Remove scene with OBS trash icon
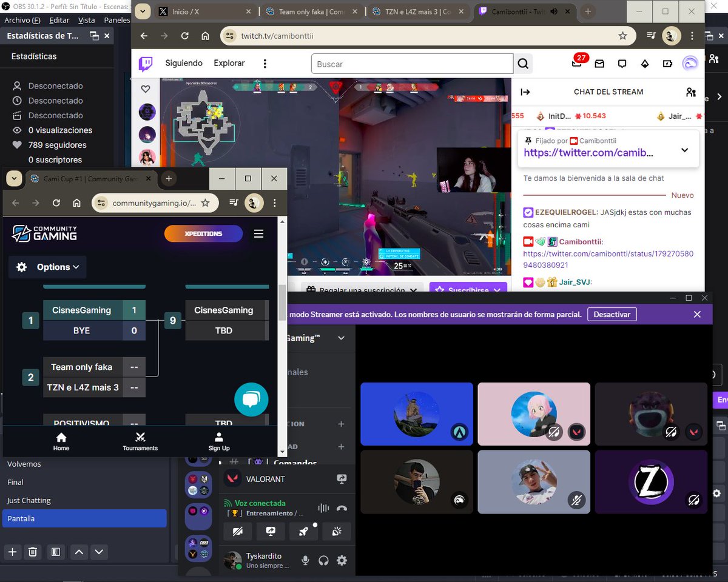 coord(33,552)
